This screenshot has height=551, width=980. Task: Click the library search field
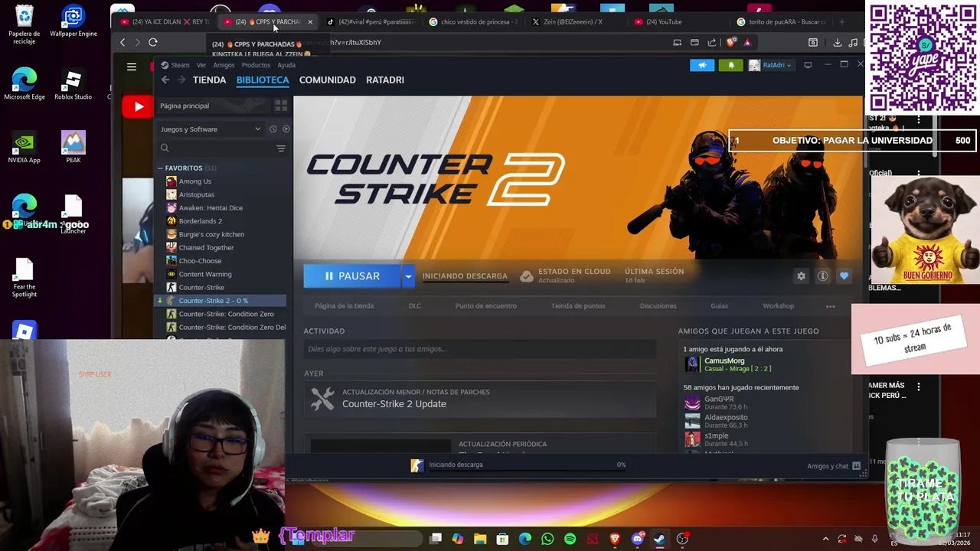pos(215,148)
